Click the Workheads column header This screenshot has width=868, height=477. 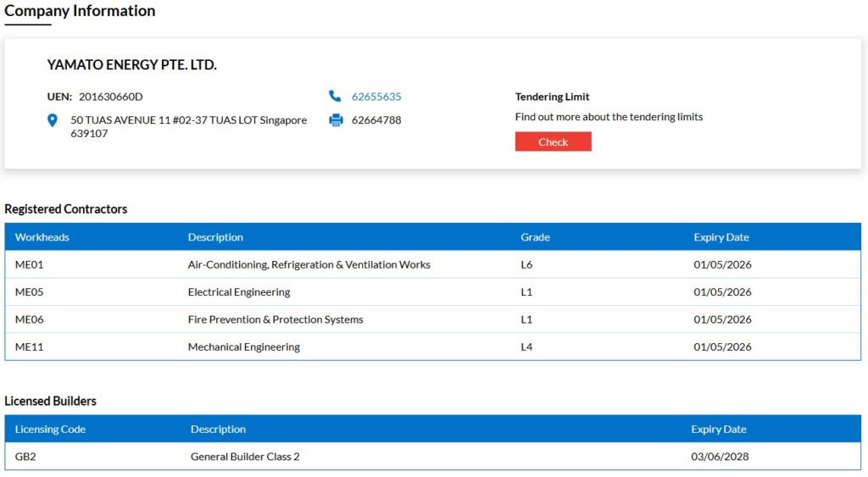tap(42, 237)
